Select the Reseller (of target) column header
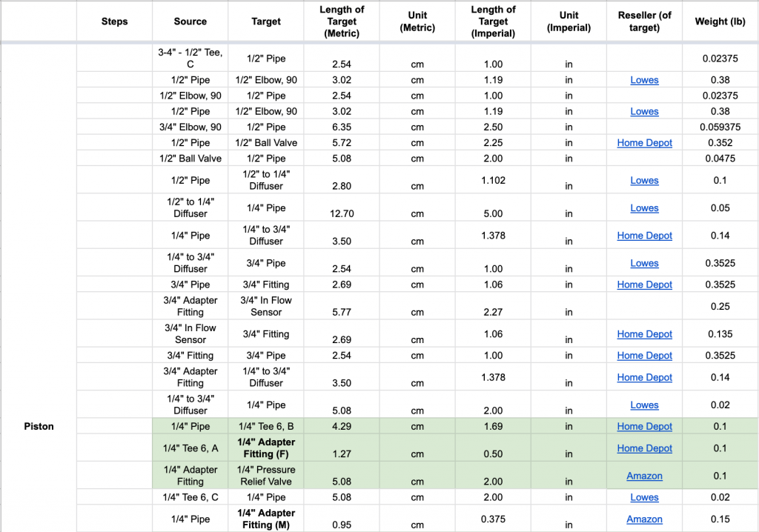This screenshot has width=759, height=532. 644,21
